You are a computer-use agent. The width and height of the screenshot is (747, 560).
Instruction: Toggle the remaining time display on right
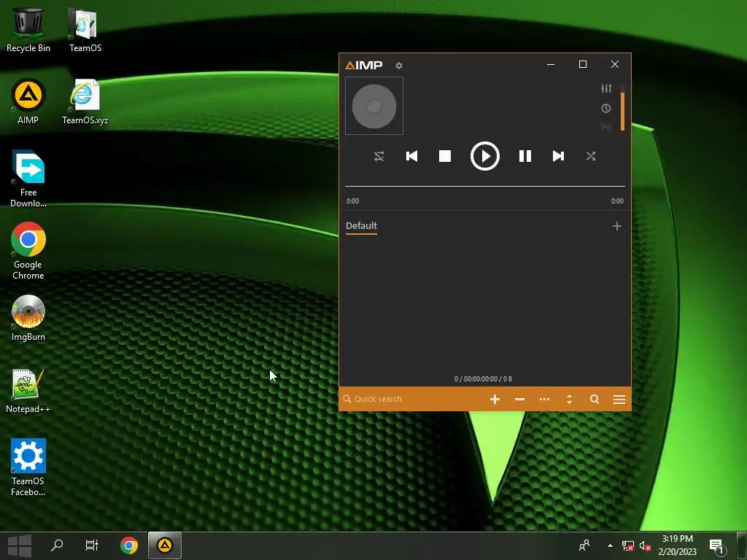click(x=617, y=201)
